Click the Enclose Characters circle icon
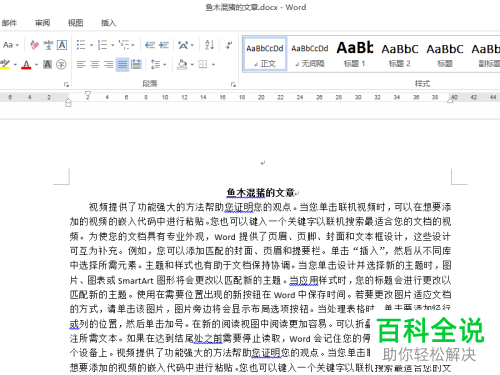This screenshot has width=500, height=375. click(x=61, y=64)
